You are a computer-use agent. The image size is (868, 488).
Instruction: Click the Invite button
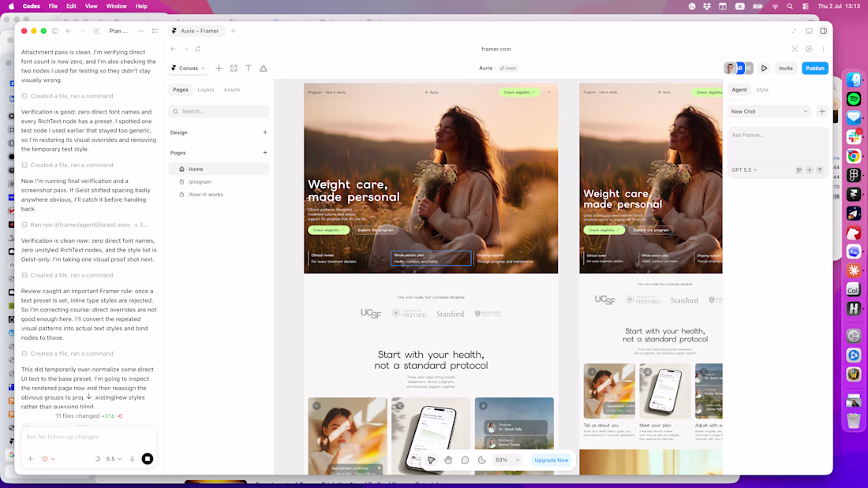pos(785,68)
